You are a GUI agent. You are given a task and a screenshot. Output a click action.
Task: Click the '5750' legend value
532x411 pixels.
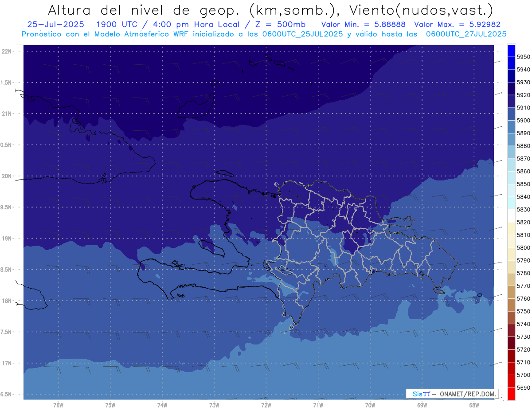(x=523, y=311)
